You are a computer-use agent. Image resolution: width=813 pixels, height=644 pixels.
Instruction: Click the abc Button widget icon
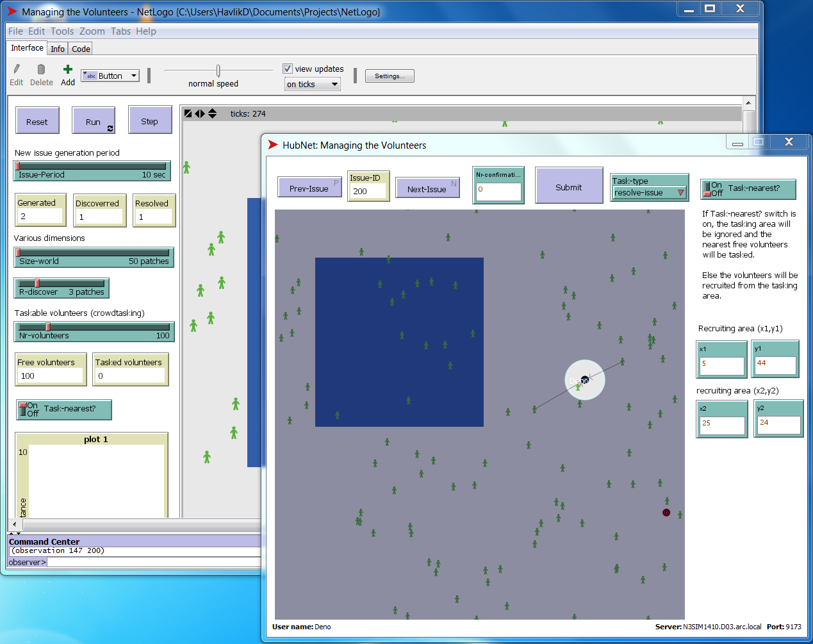(x=90, y=75)
